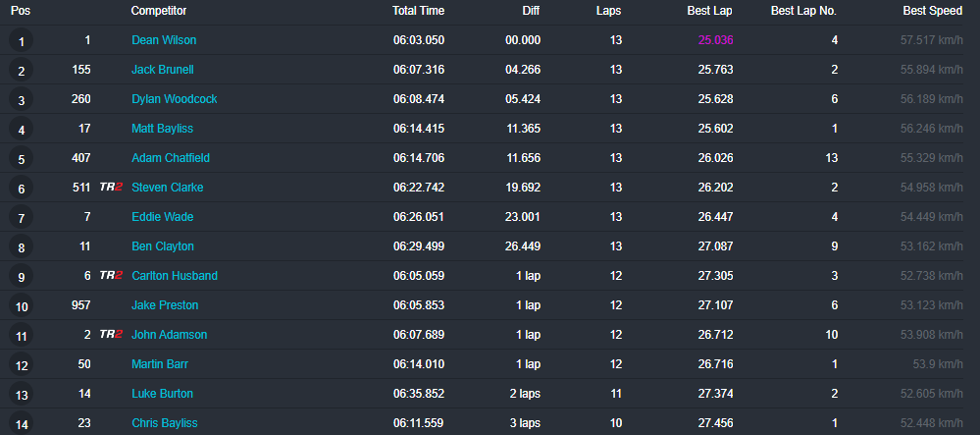Sort by the Best Speed column header
The height and width of the screenshot is (435, 980).
pyautogui.click(x=933, y=11)
